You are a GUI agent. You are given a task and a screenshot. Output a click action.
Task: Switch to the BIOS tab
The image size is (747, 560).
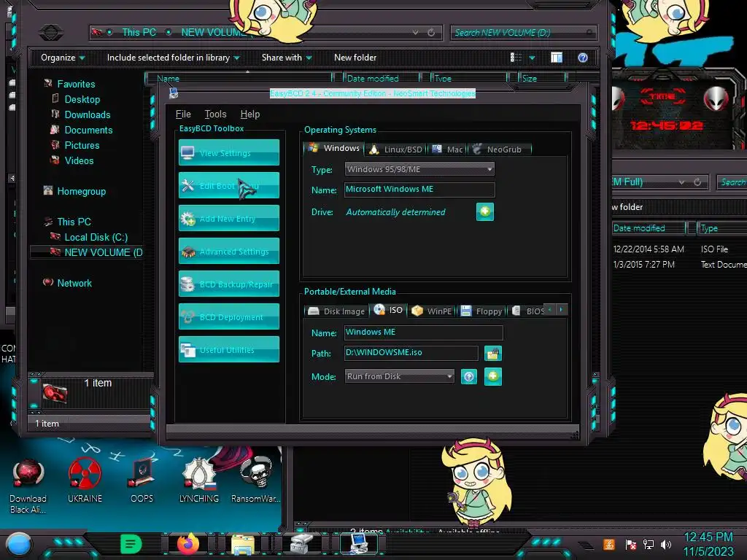point(528,311)
